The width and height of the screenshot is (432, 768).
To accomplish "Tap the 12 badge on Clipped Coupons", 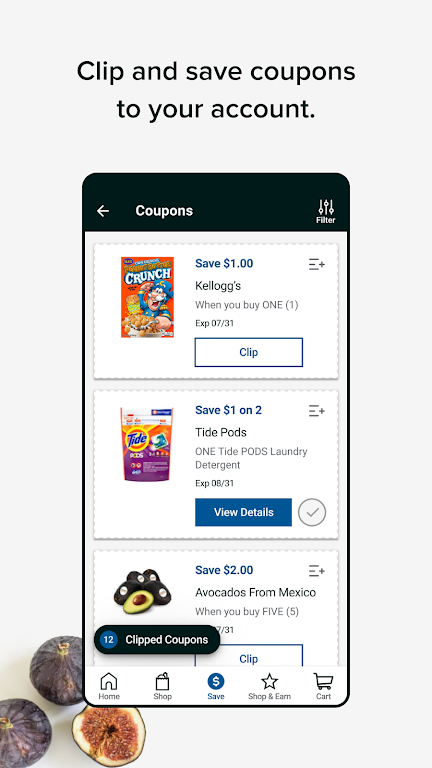I will point(109,640).
